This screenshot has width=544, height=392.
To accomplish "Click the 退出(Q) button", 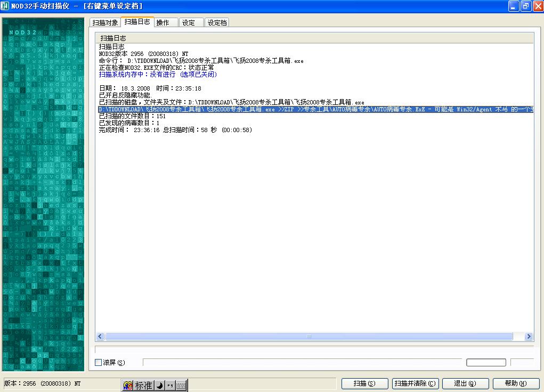I will pyautogui.click(x=466, y=383).
